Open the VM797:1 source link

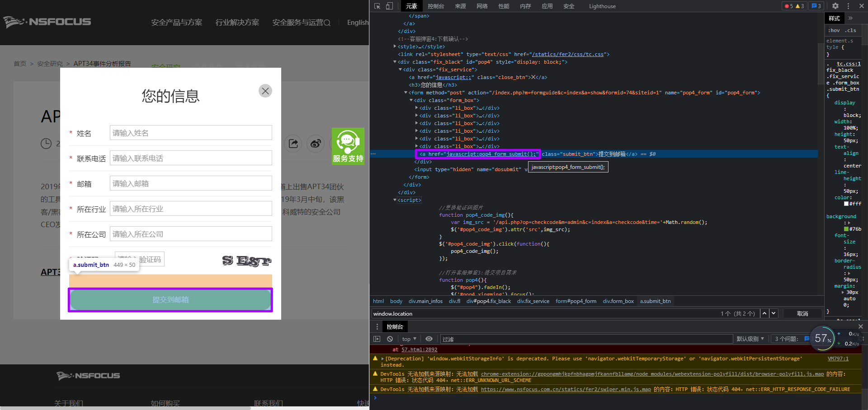838,359
